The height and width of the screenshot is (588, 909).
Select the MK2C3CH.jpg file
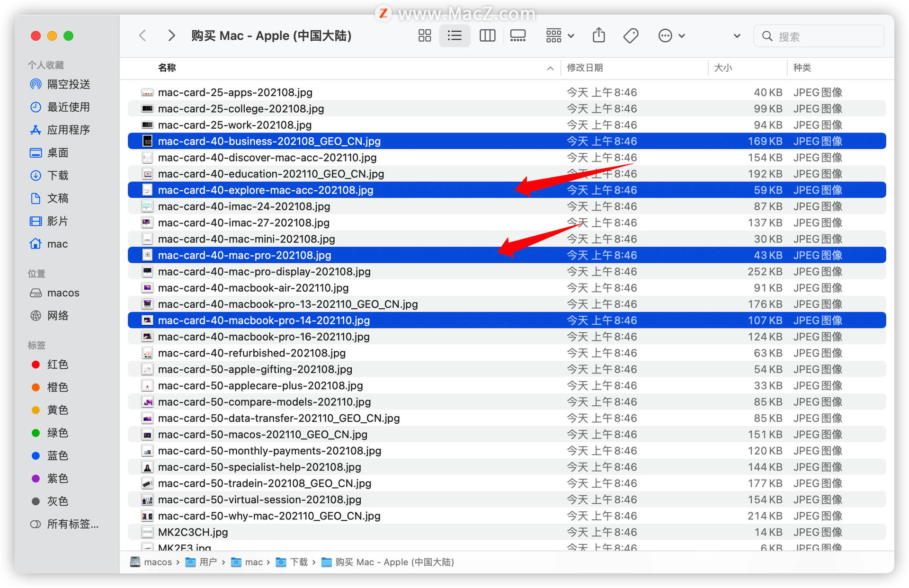pyautogui.click(x=507, y=532)
